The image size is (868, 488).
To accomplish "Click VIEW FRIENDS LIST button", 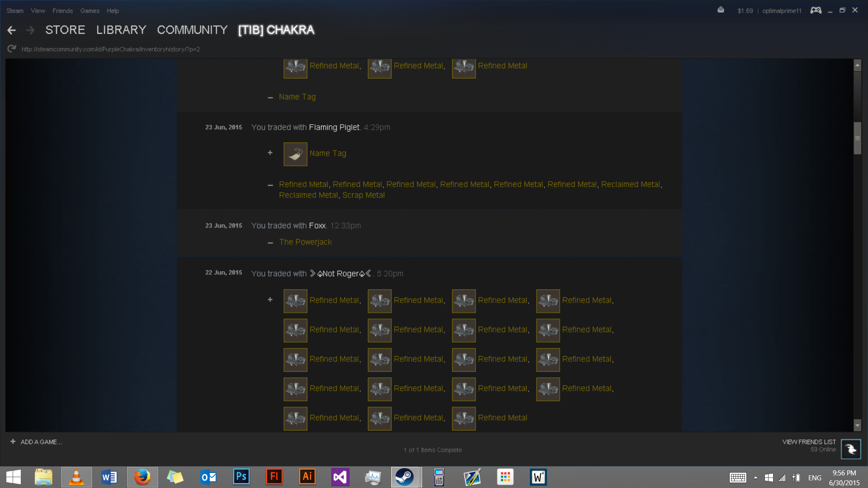I will click(809, 442).
